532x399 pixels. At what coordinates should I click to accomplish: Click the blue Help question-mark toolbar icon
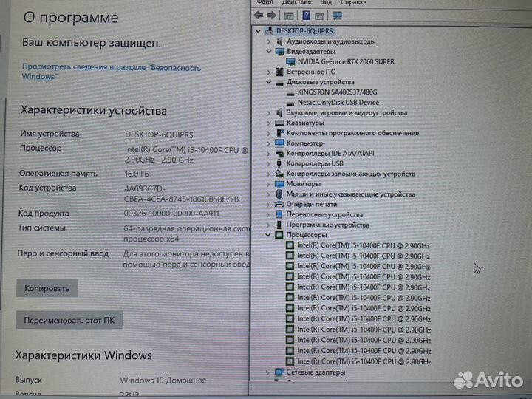[306, 16]
